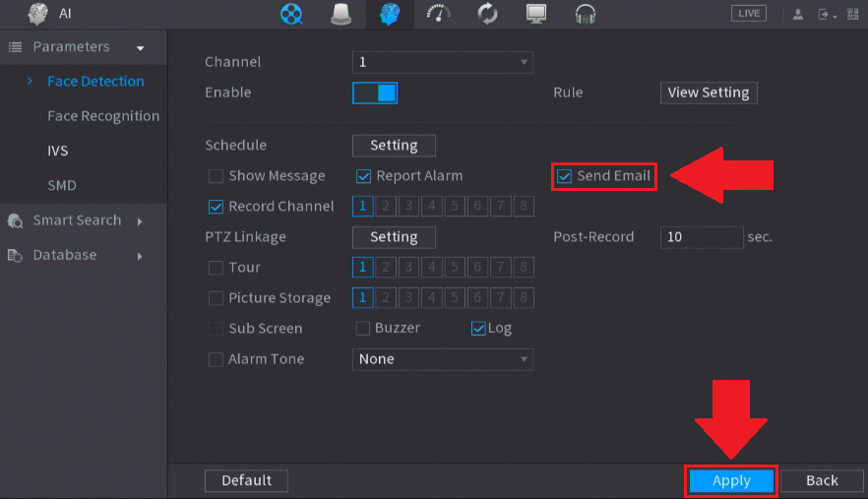Enable the Picture Storage checkbox

pyautogui.click(x=216, y=298)
